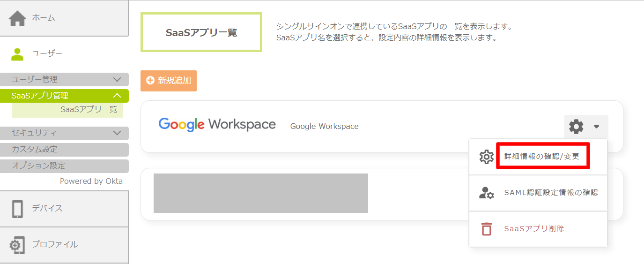Expand the セキュリティ section
The width and height of the screenshot is (644, 264).
point(117,133)
